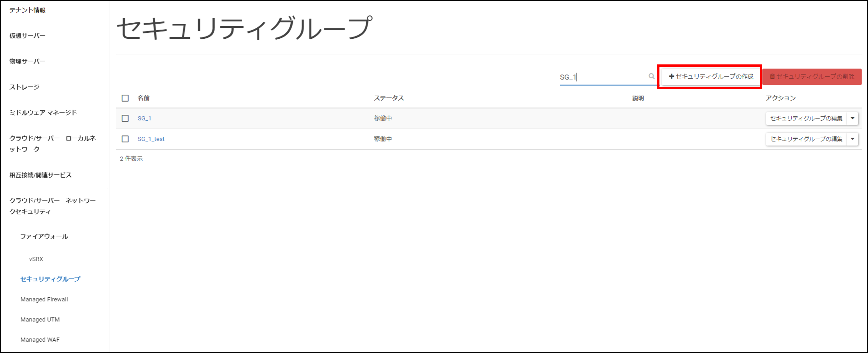
Task: Select Managed Firewall sidebar item
Action: [44, 299]
